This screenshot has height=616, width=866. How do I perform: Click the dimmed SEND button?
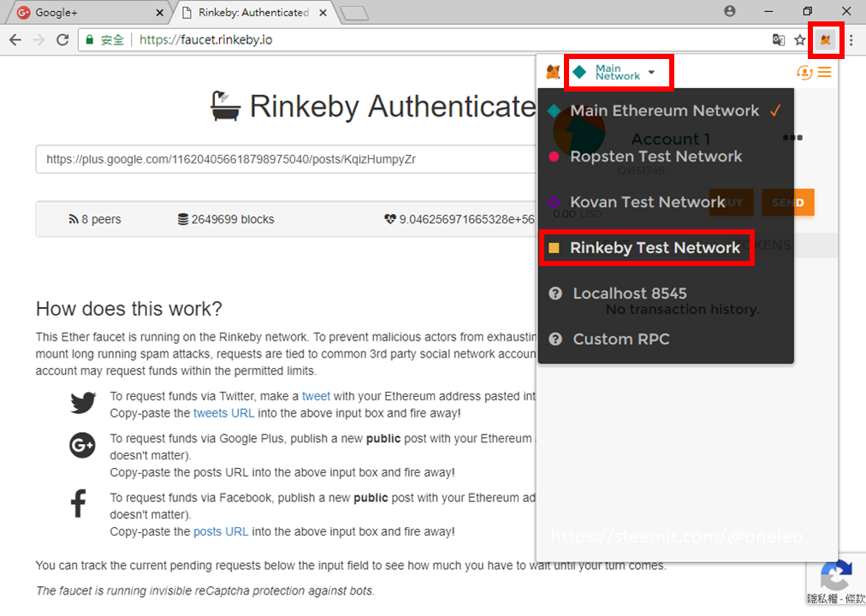(787, 203)
